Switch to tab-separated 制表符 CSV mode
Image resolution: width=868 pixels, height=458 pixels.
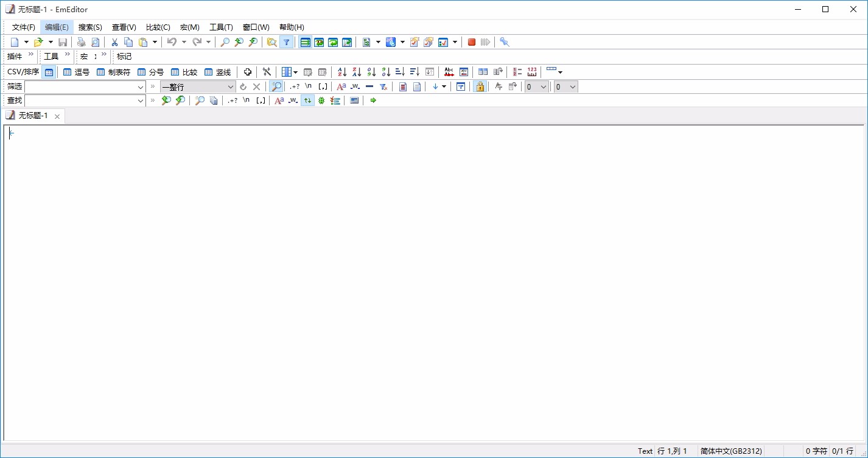[x=113, y=72]
